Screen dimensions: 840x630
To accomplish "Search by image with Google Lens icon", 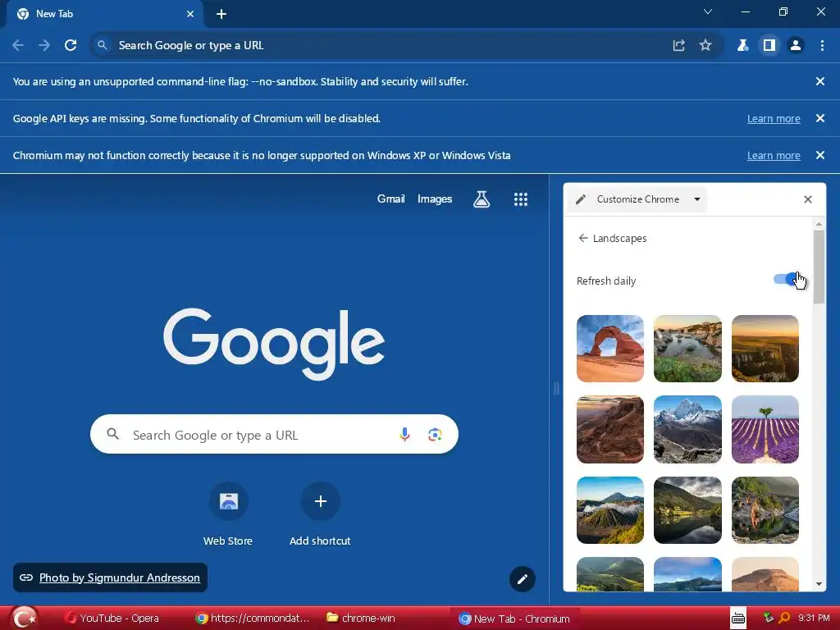I will pos(435,435).
